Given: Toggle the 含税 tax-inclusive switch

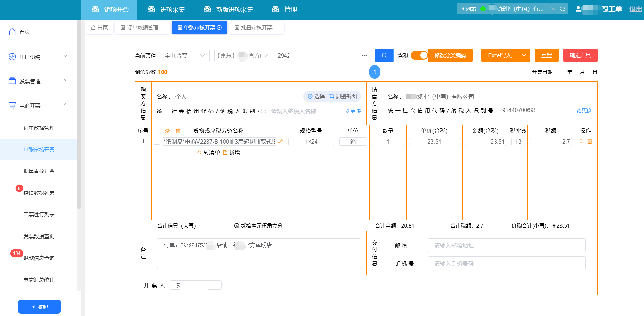Looking at the screenshot, I should click(419, 55).
